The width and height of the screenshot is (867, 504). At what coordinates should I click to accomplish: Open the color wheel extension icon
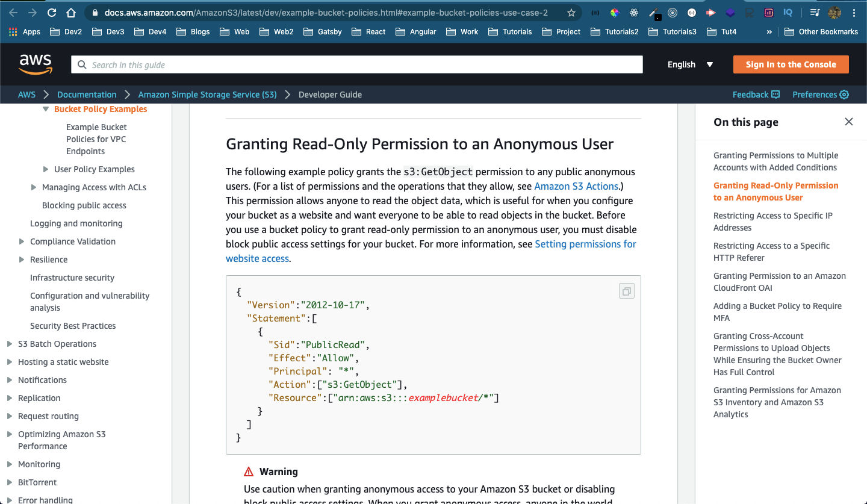(614, 13)
